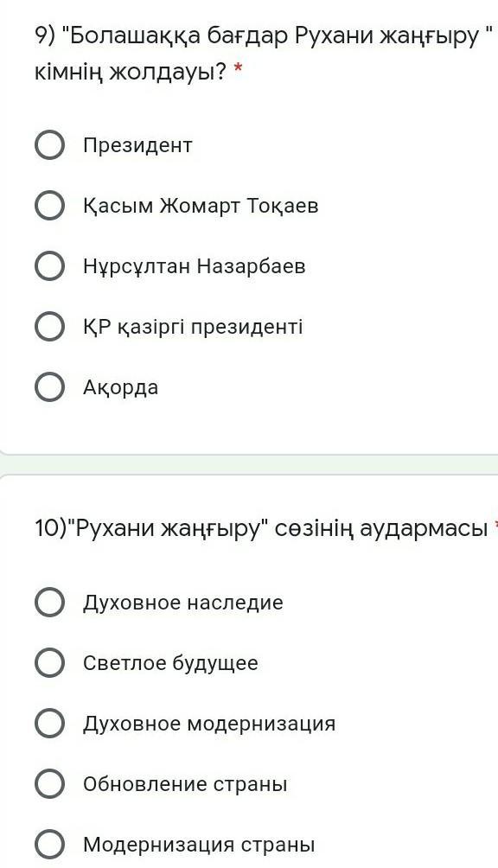Image resolution: width=498 pixels, height=868 pixels.
Task: Select the Президент radio button
Action: point(50,145)
